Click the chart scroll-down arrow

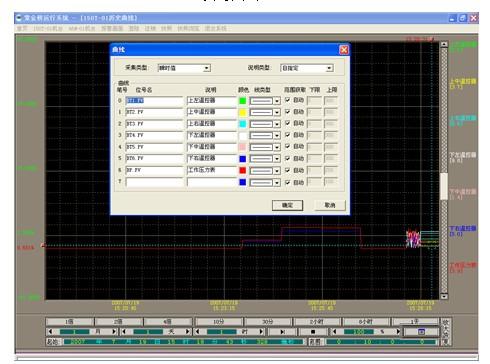pos(444,296)
